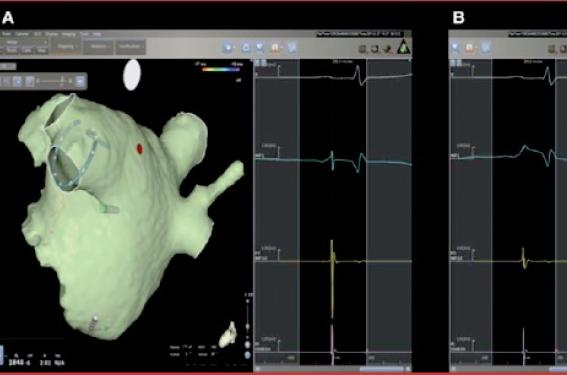Click the red ablation point on the heart map
The width and height of the screenshot is (567, 375).
click(x=140, y=149)
